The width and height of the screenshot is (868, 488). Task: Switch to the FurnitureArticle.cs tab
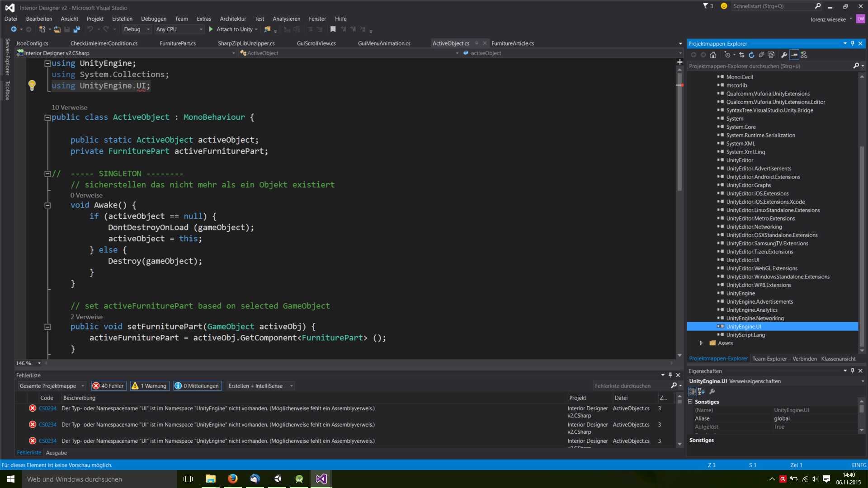513,43
